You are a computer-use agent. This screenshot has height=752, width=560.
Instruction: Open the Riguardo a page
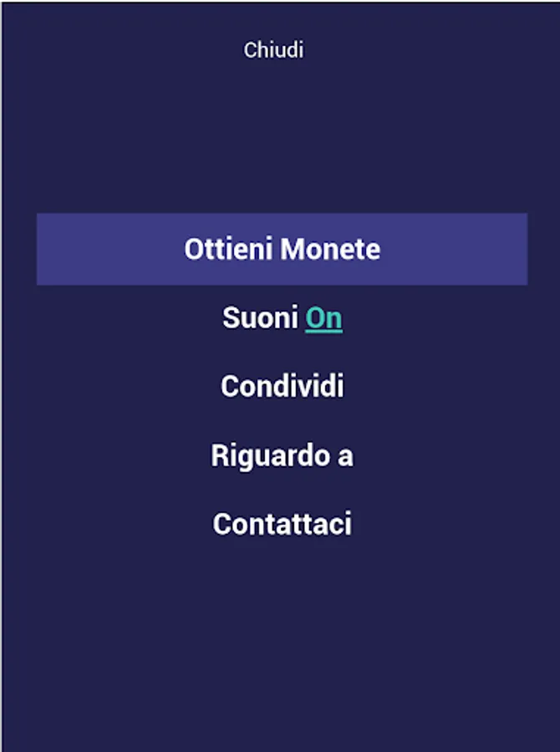[x=282, y=456]
